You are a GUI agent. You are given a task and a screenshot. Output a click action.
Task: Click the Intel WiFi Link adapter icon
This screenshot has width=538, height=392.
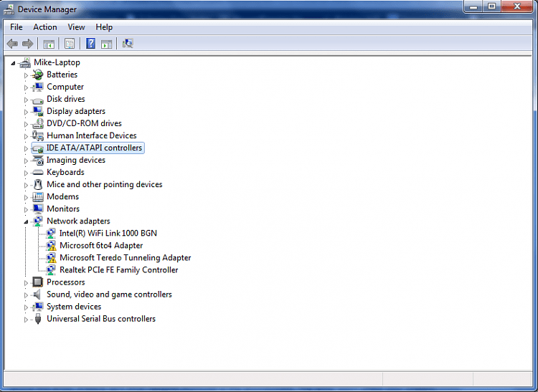coord(51,234)
